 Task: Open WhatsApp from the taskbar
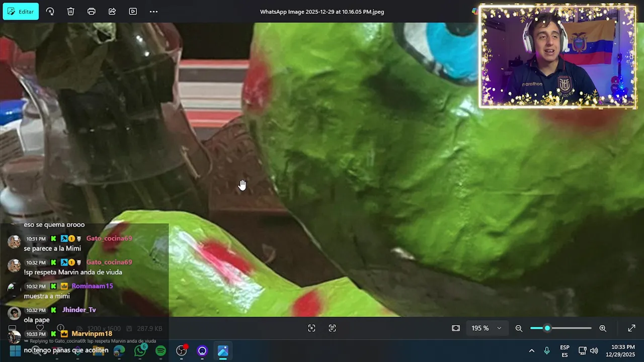tap(140, 351)
